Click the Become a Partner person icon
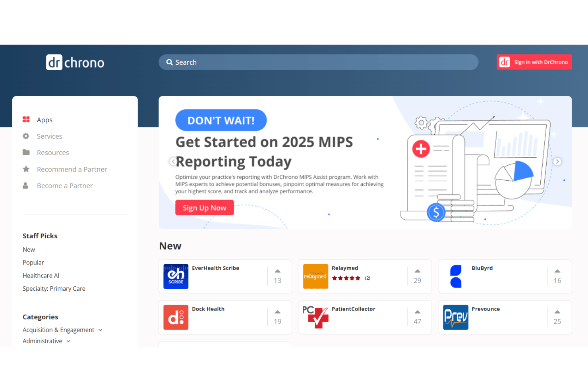The width and height of the screenshot is (588, 392). (x=25, y=185)
